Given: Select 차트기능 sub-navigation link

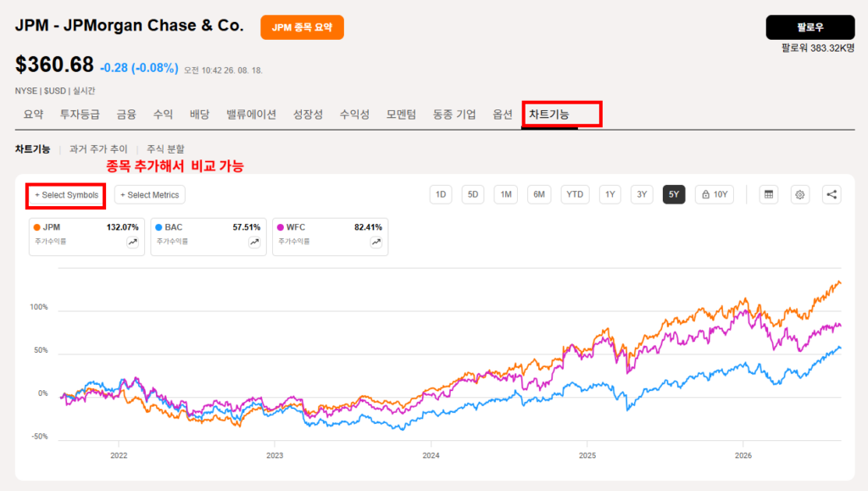Looking at the screenshot, I should tap(33, 149).
